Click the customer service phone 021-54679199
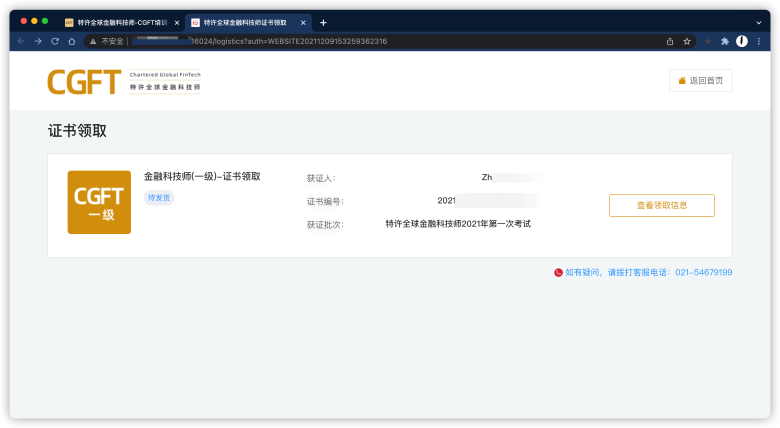Image resolution: width=780 pixels, height=428 pixels. [x=703, y=272]
